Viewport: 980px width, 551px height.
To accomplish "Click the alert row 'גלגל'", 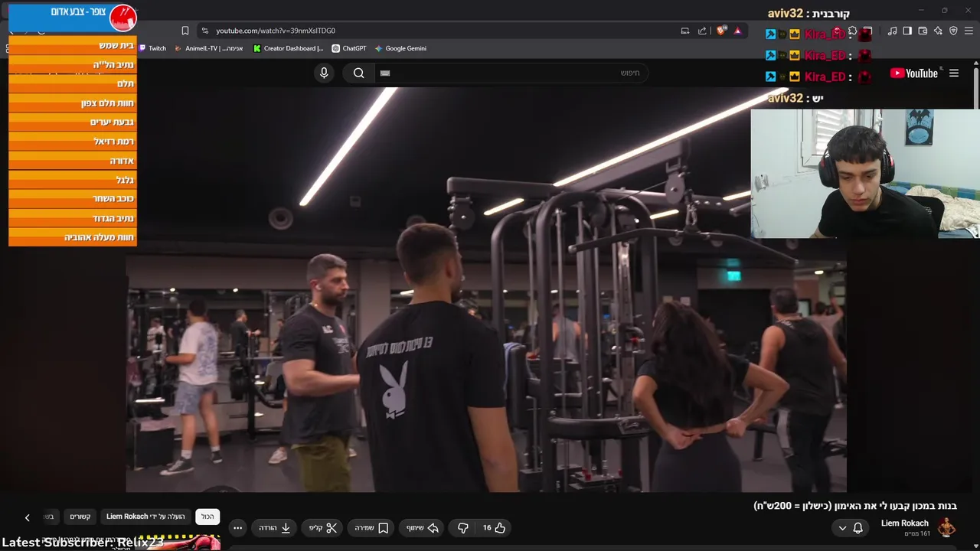I will [73, 180].
